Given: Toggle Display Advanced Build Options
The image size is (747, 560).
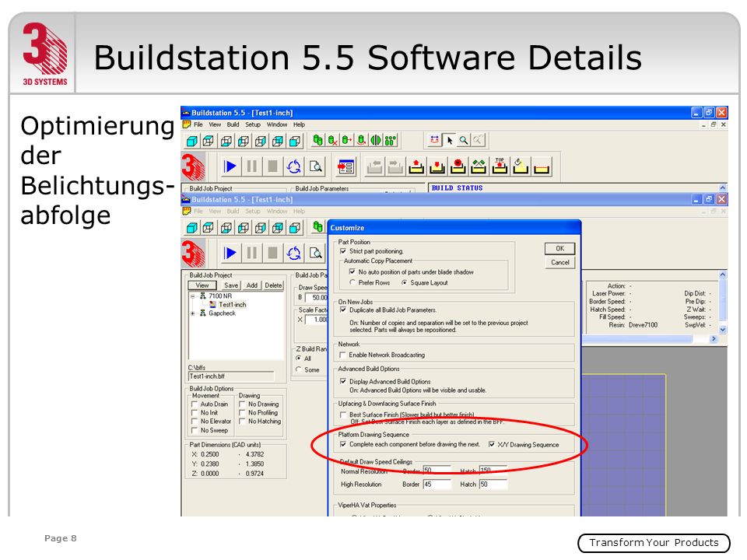Looking at the screenshot, I should click(x=343, y=381).
